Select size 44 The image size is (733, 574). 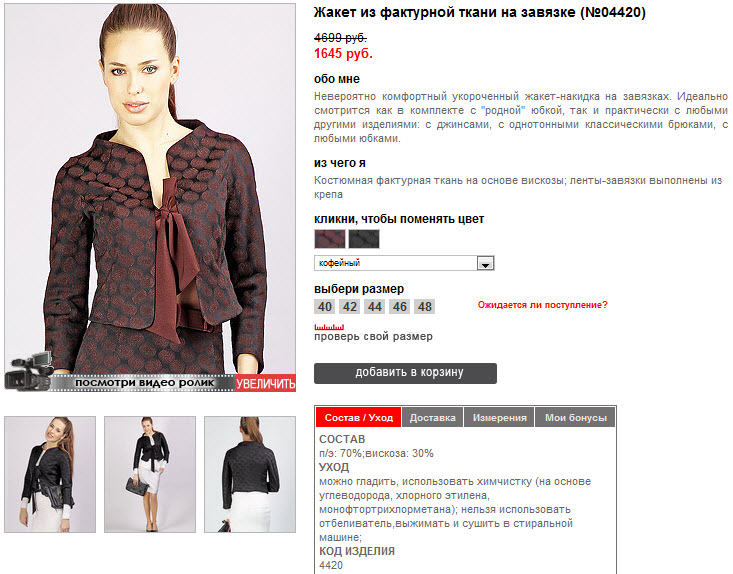pyautogui.click(x=374, y=307)
